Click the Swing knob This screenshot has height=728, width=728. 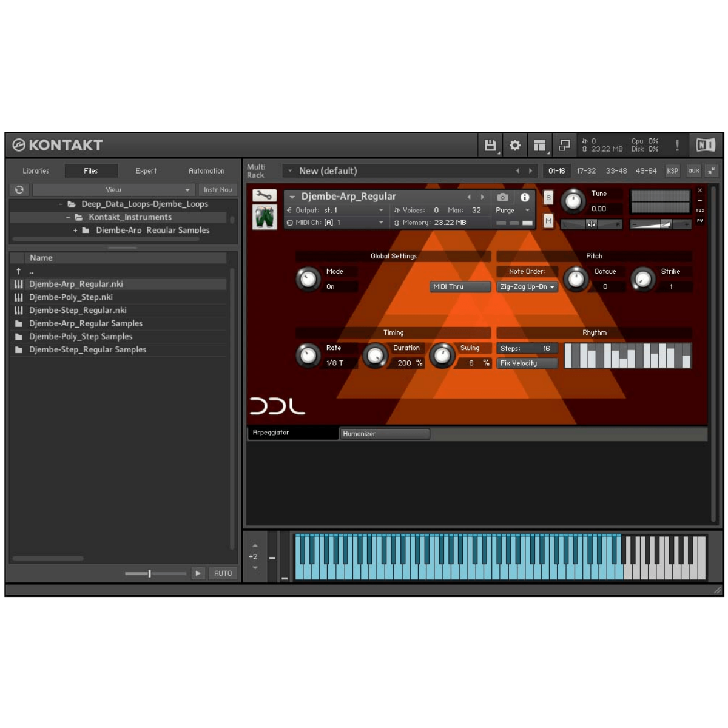coord(442,356)
